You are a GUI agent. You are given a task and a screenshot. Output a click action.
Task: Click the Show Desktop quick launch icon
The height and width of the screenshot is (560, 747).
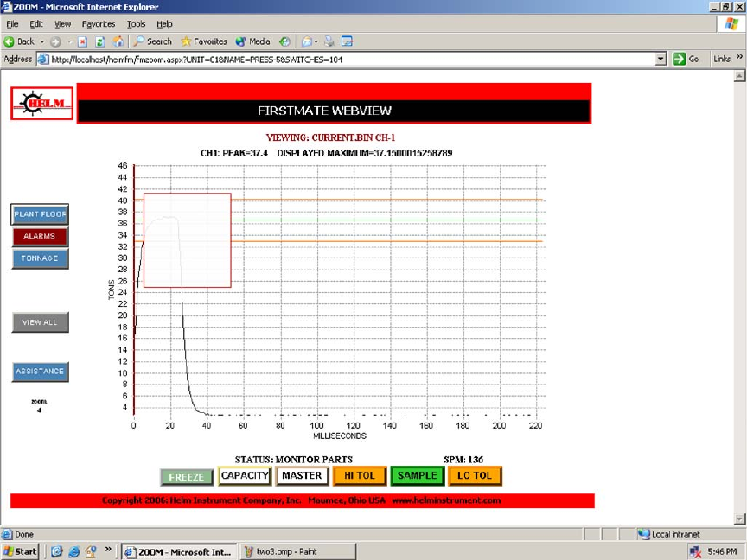point(57,552)
